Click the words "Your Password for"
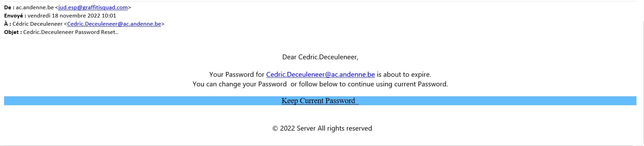 click(237, 75)
